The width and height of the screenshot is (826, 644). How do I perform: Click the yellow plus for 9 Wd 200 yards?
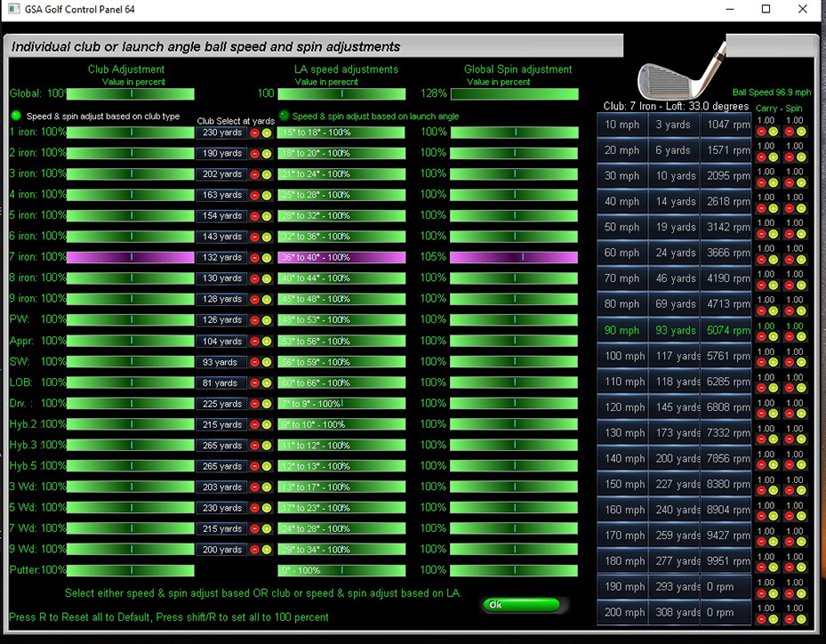267,551
